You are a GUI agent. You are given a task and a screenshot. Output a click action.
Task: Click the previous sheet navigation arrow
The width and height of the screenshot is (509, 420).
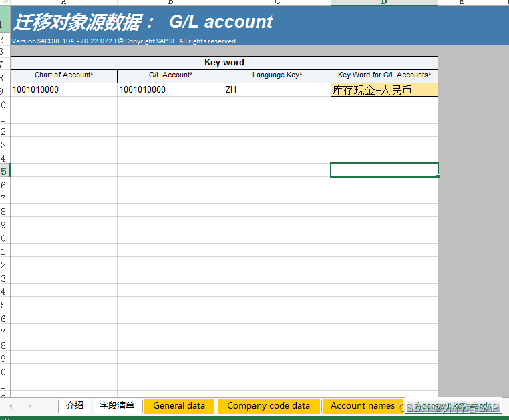(11, 406)
